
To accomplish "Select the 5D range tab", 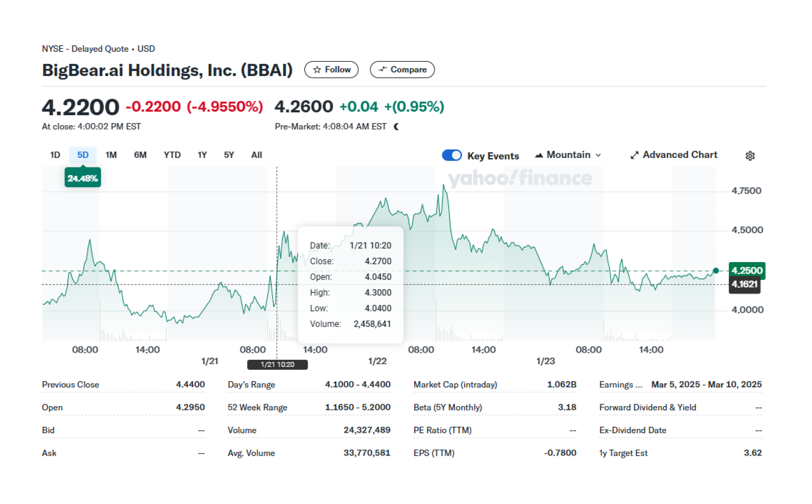I will click(83, 156).
